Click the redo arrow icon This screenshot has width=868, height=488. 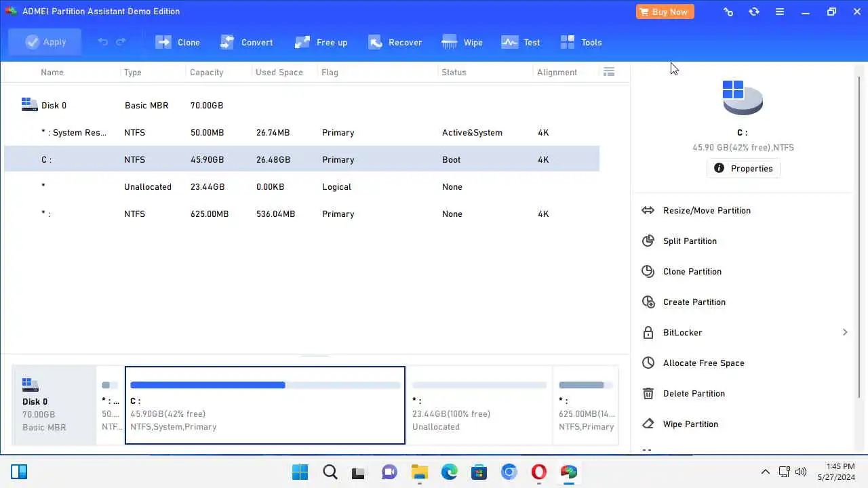(121, 42)
